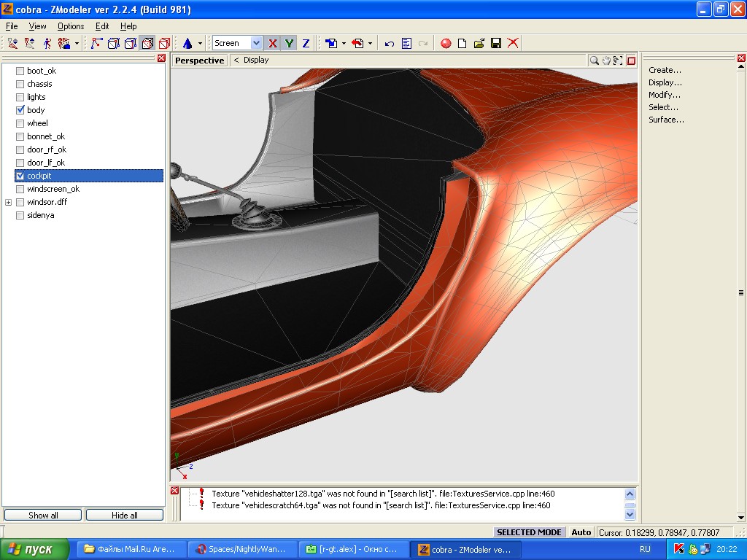Open the Options menu
Image resolution: width=747 pixels, height=560 pixels.
pos(71,26)
